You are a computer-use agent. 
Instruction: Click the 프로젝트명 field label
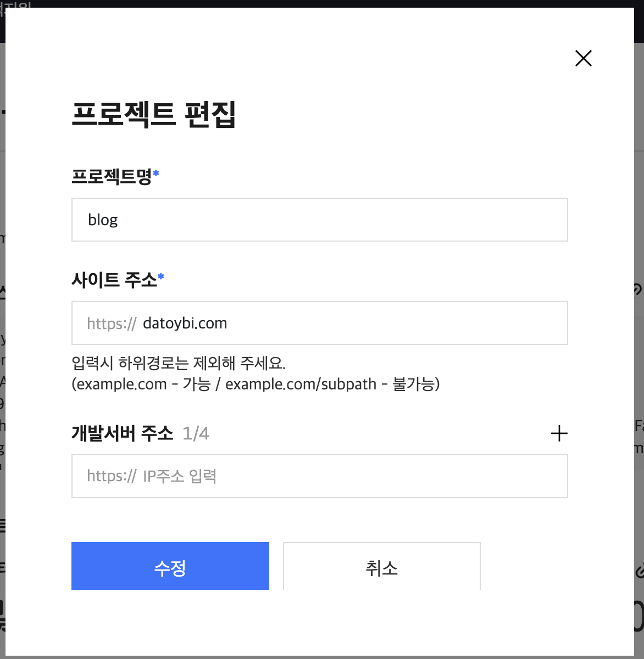pos(112,176)
